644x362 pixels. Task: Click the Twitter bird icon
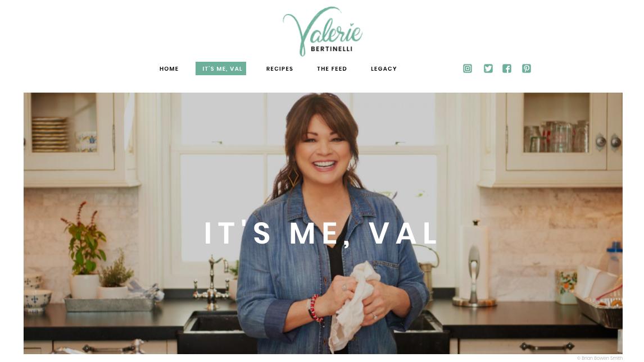(488, 68)
